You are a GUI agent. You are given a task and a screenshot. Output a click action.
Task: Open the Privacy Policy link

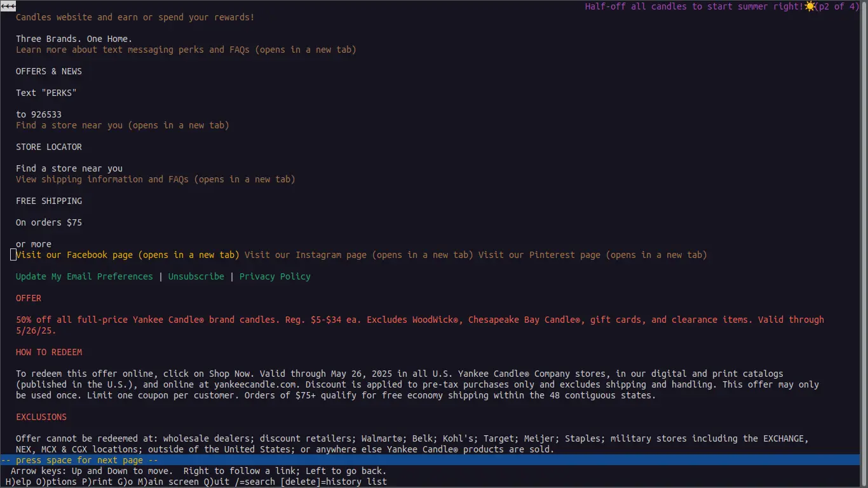275,276
